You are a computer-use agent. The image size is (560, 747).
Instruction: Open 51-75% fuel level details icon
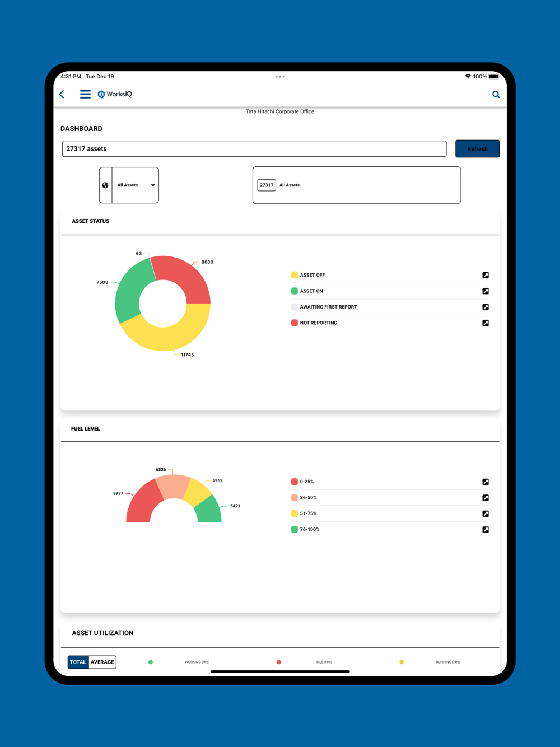486,513
